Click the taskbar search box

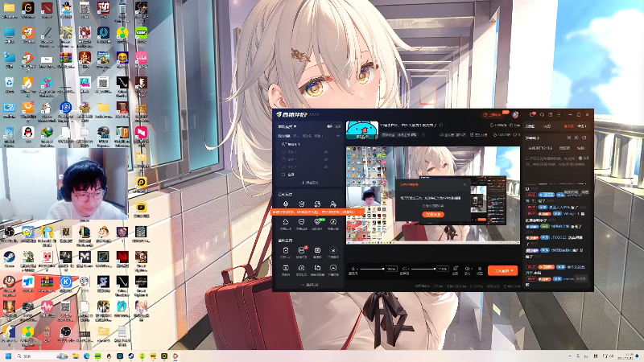pyautogui.click(x=41, y=356)
